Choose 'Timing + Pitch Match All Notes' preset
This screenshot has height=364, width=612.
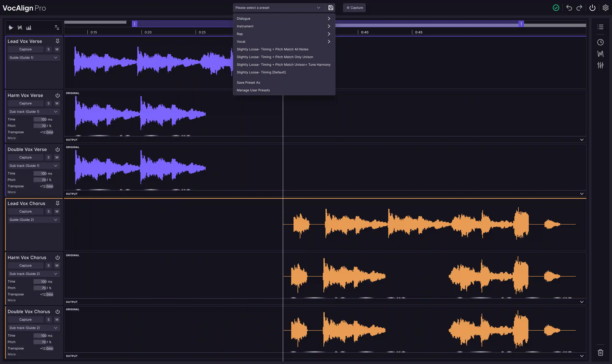[284, 49]
